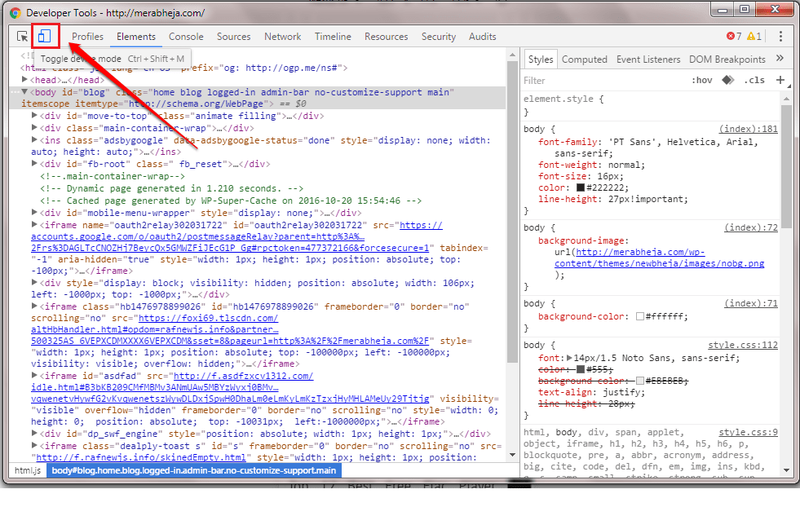Screen dimensions: 800x507
Task: Select the Computed sidebar tab
Action: 584,60
